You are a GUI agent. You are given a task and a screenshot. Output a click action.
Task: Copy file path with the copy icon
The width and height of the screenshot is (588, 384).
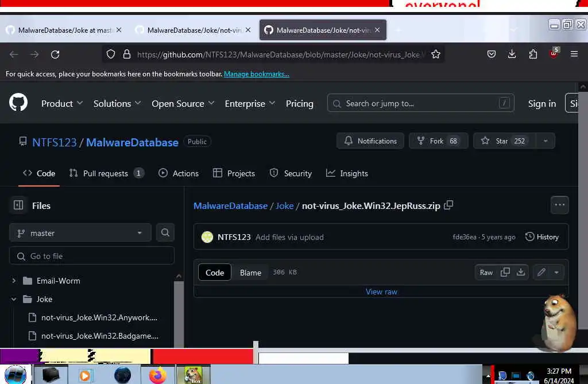pos(448,205)
